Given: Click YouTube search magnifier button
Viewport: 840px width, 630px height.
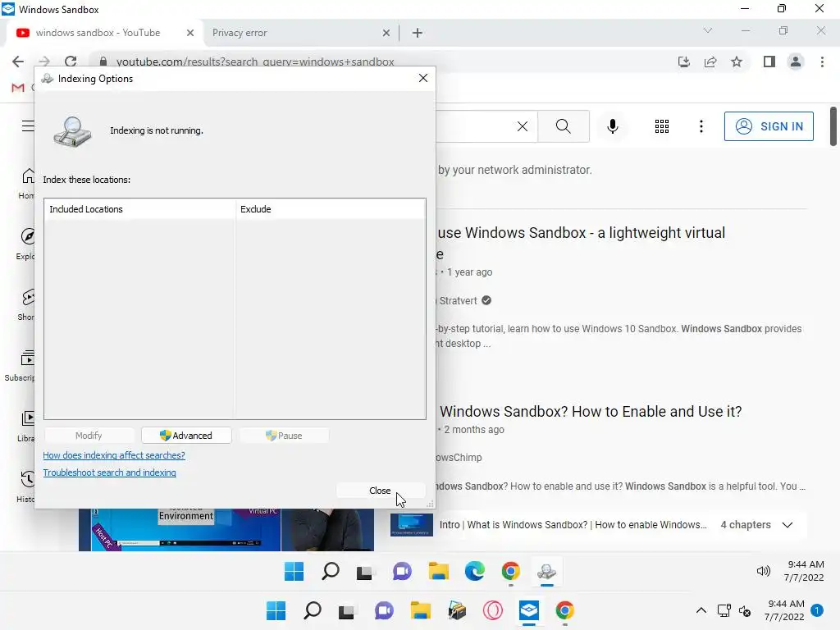Looking at the screenshot, I should [x=563, y=126].
